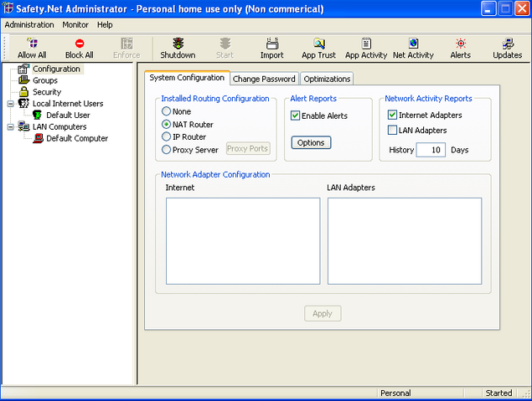Click the greyed Enforce toolbar icon
The height and width of the screenshot is (401, 532).
pyautogui.click(x=127, y=44)
